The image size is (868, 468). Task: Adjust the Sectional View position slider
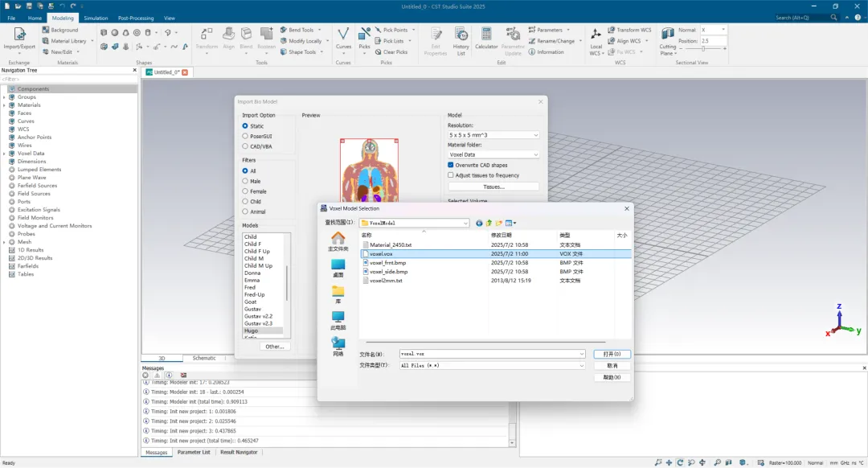click(x=703, y=49)
